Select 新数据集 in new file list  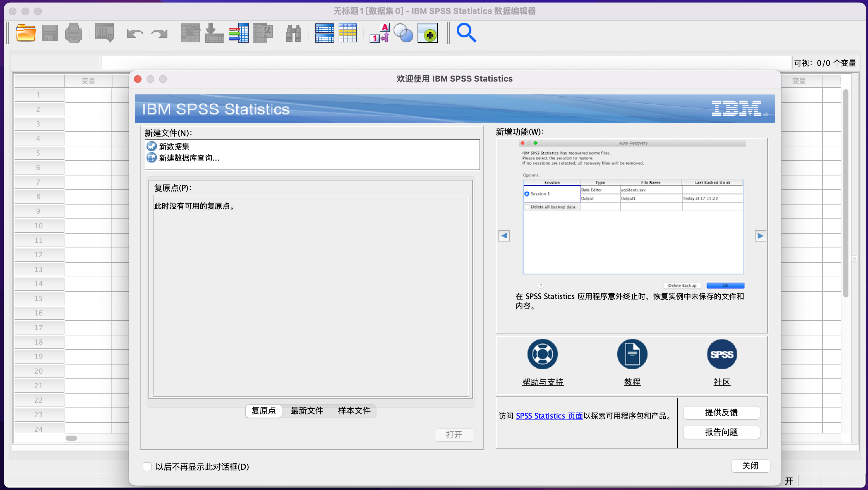(x=174, y=146)
